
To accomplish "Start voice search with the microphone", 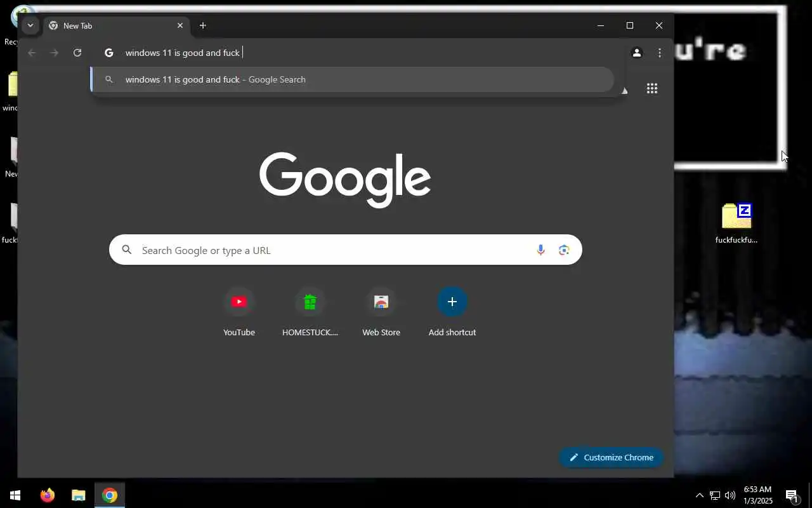I will pyautogui.click(x=540, y=250).
